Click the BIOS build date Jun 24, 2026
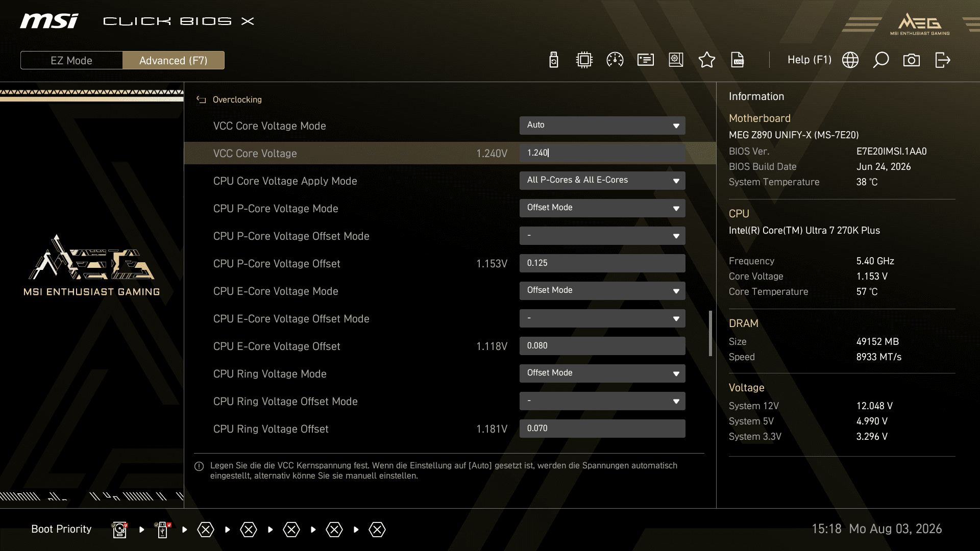The height and width of the screenshot is (551, 980). (x=884, y=167)
